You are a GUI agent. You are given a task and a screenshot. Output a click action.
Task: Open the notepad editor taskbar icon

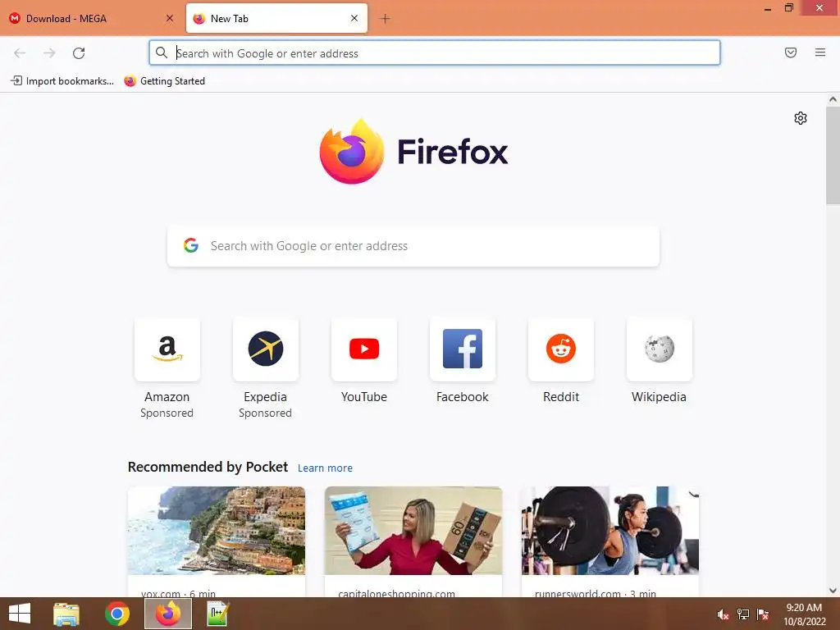(x=218, y=614)
